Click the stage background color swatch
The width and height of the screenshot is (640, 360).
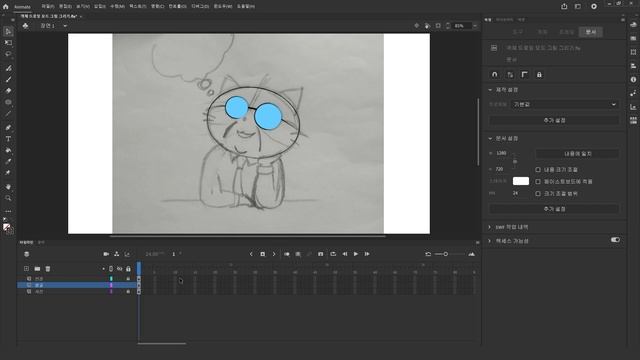520,181
